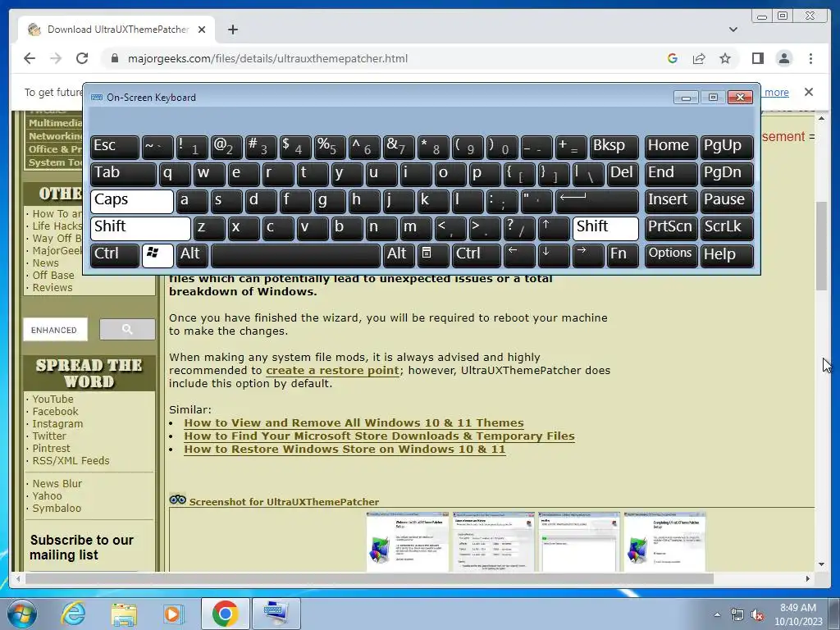Open How to View and Remove All Windows Themes

pos(354,423)
